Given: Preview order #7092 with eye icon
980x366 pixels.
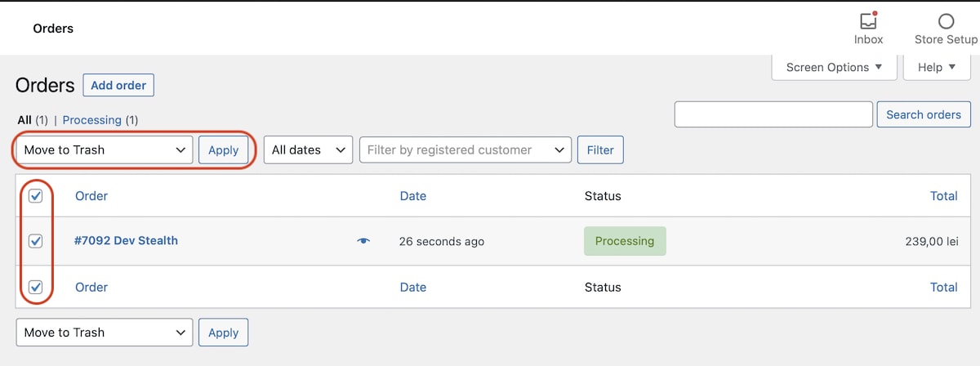Looking at the screenshot, I should (x=363, y=241).
